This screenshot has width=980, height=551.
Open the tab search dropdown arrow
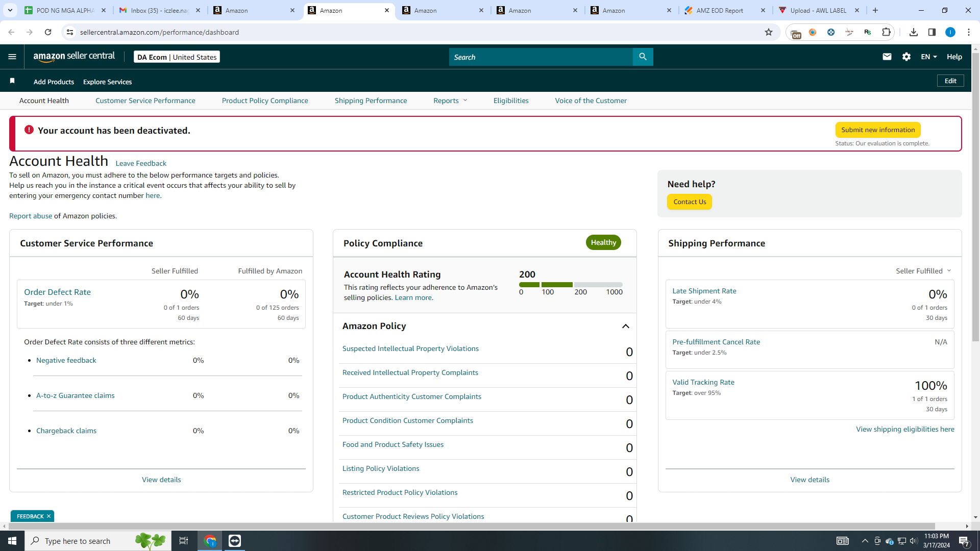click(x=10, y=10)
